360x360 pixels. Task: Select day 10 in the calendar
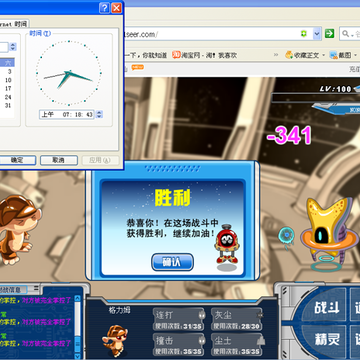(8, 80)
